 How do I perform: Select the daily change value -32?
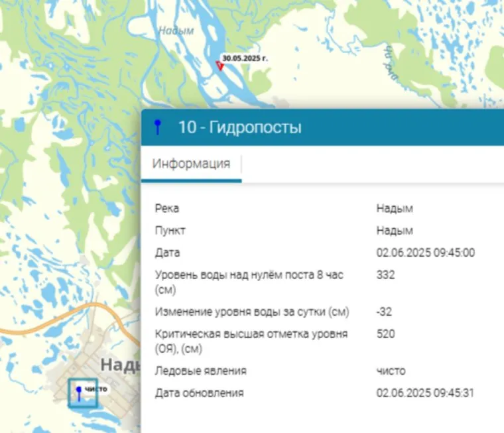384,312
